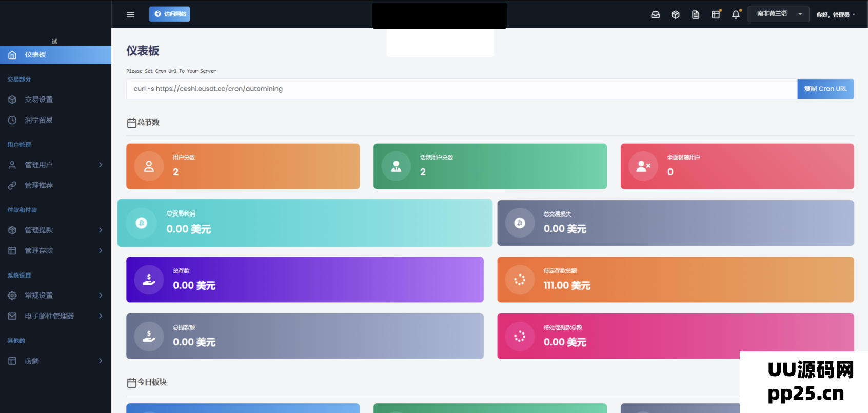Viewport: 868px width, 413px height.
Task: Click the box icon beside 管理提款
Action: click(x=12, y=230)
